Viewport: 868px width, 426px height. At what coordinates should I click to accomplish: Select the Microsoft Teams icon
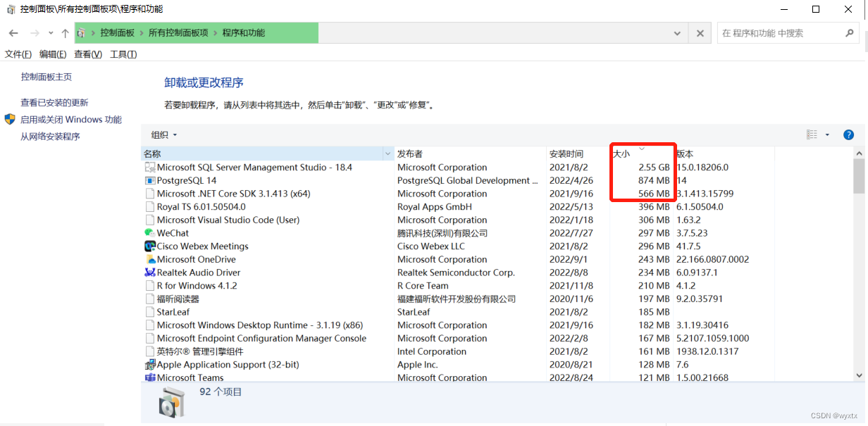[149, 377]
